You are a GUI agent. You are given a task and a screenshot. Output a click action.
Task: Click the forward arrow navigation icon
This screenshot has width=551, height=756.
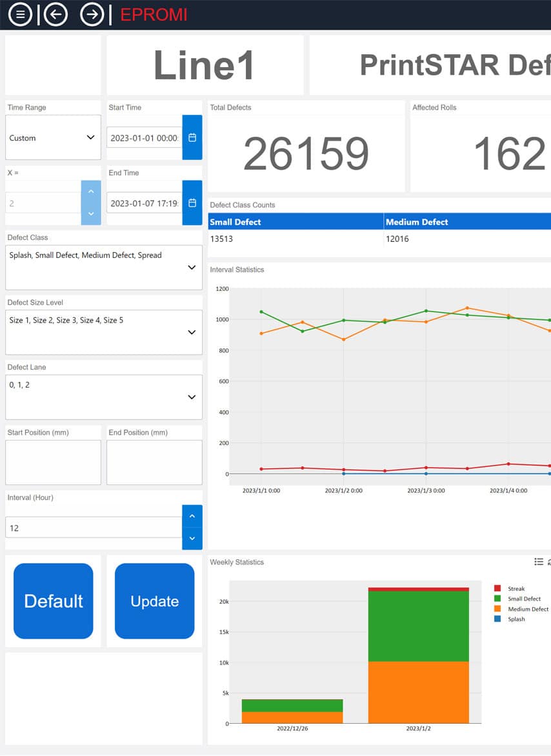(x=92, y=14)
